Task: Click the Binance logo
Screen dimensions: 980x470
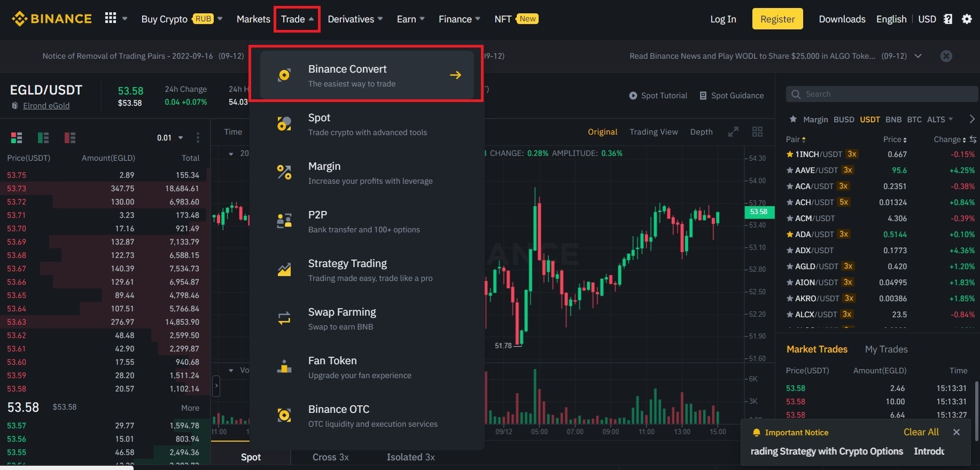Action: click(x=52, y=19)
